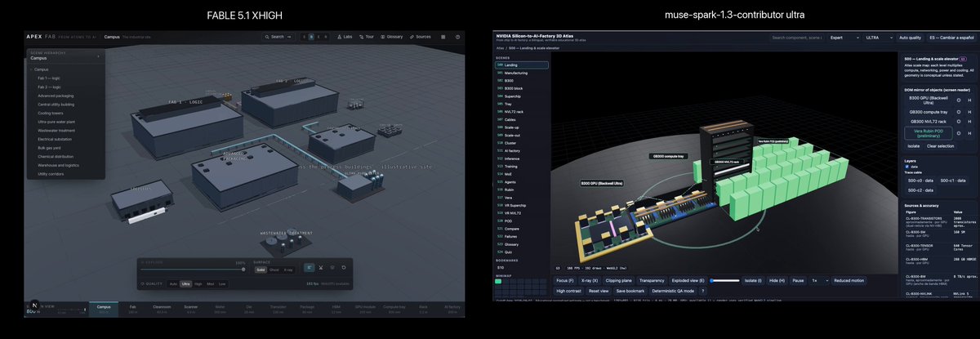The height and width of the screenshot is (339, 980).
Task: Switch to the Scanner scale tab
Action: pos(191,308)
